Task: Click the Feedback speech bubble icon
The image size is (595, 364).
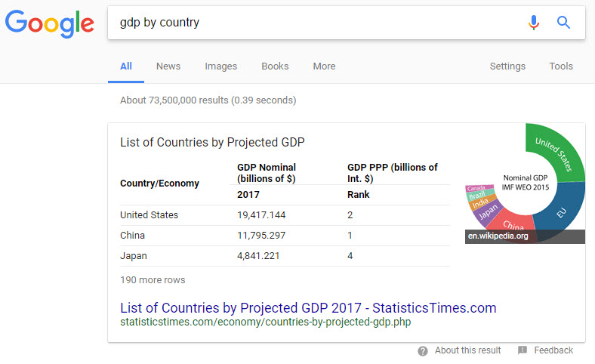Action: click(x=523, y=350)
